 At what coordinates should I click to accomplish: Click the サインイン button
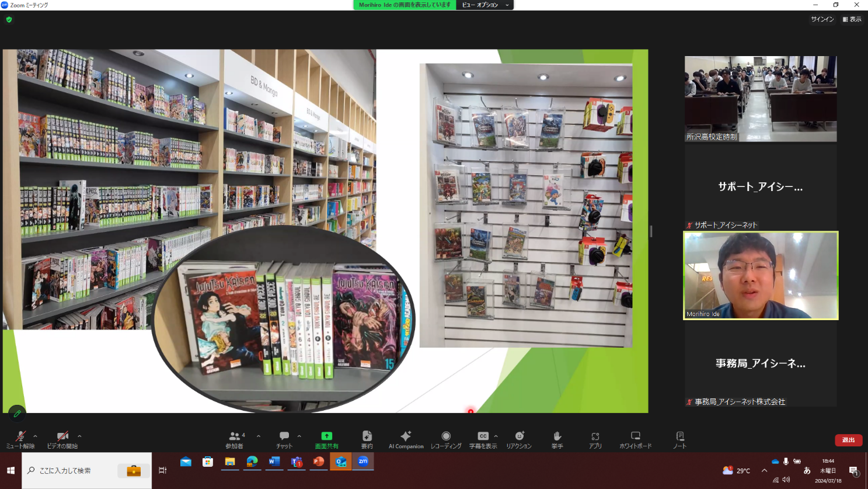(x=822, y=19)
